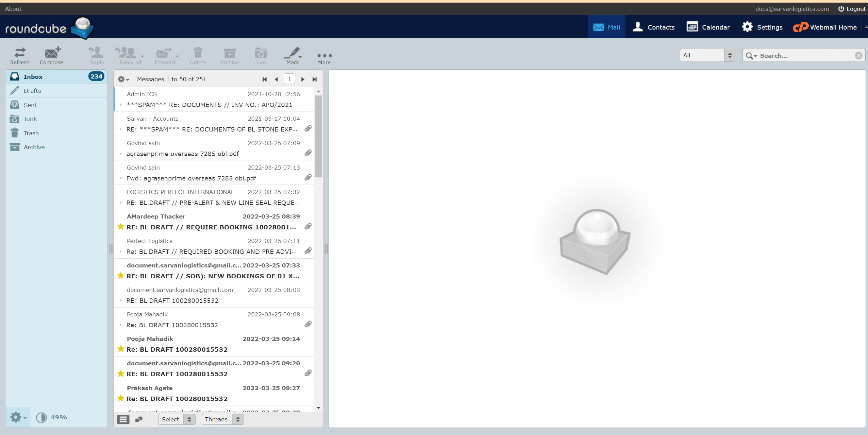Open the Calendar tab
This screenshot has height=435, width=868.
pyautogui.click(x=708, y=27)
